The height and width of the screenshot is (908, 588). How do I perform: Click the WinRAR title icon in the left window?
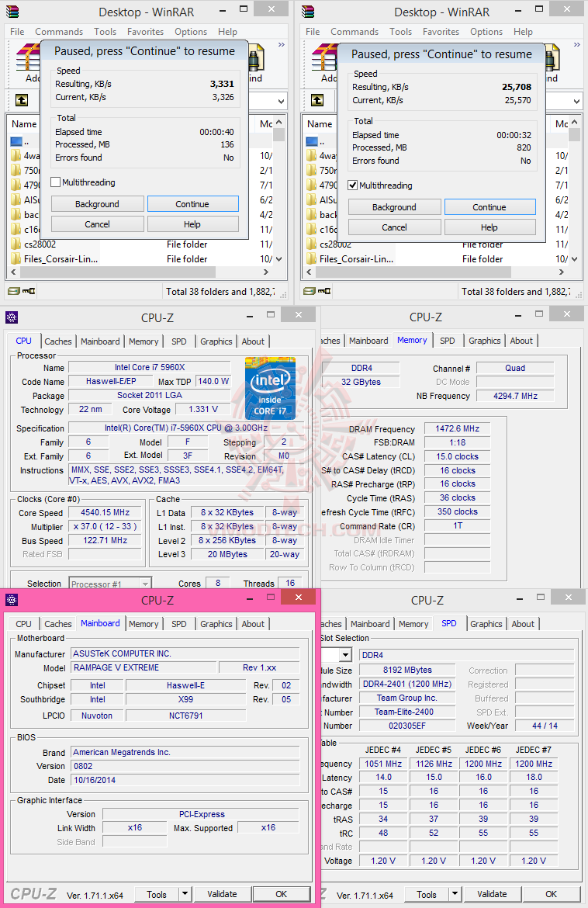pos(12,12)
